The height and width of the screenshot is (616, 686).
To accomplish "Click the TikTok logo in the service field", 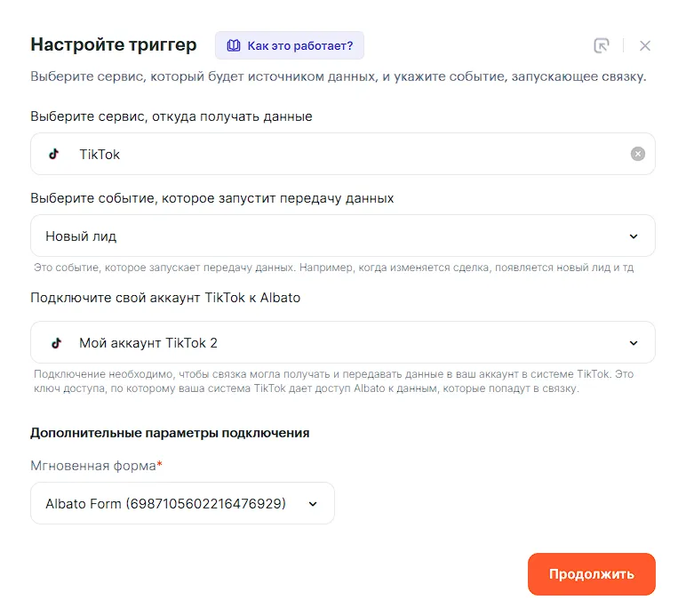I will pyautogui.click(x=54, y=154).
